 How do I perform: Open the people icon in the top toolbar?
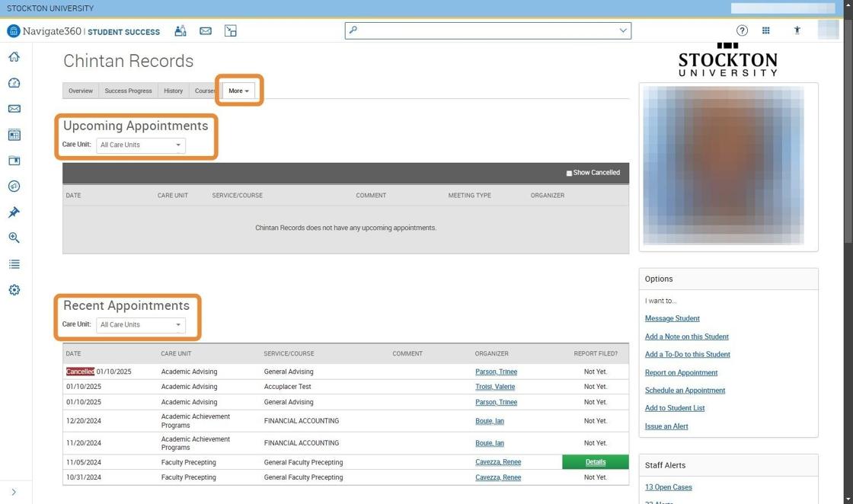[x=180, y=31]
